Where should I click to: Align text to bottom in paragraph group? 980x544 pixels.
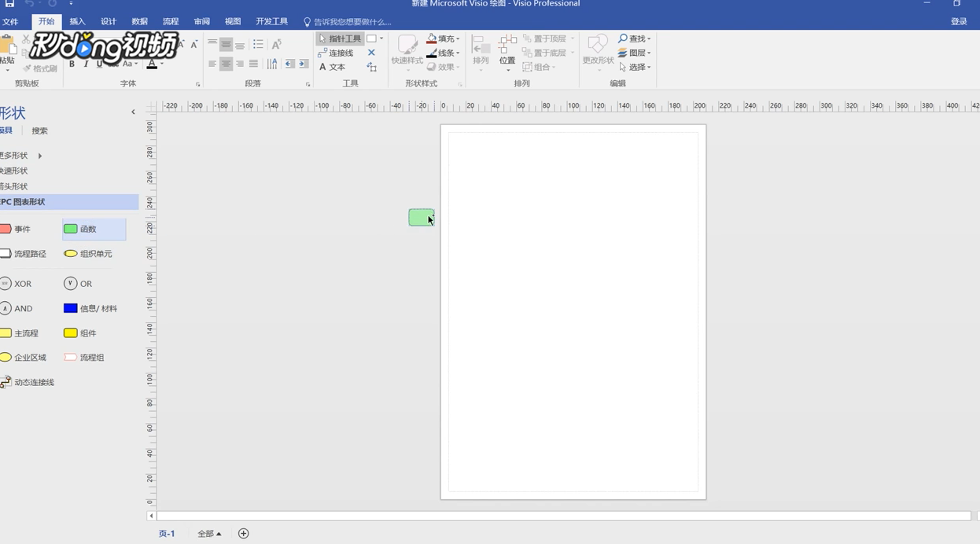click(x=240, y=44)
